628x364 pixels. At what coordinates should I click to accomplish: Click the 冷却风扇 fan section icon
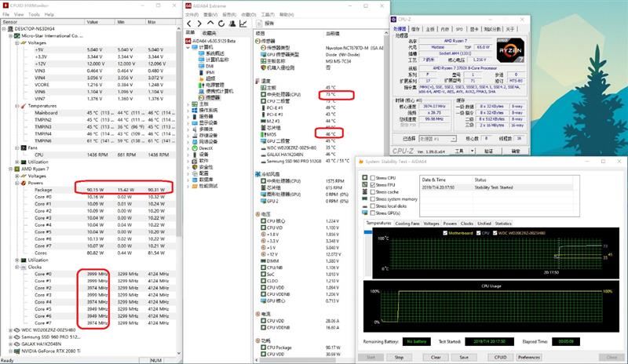click(x=258, y=174)
